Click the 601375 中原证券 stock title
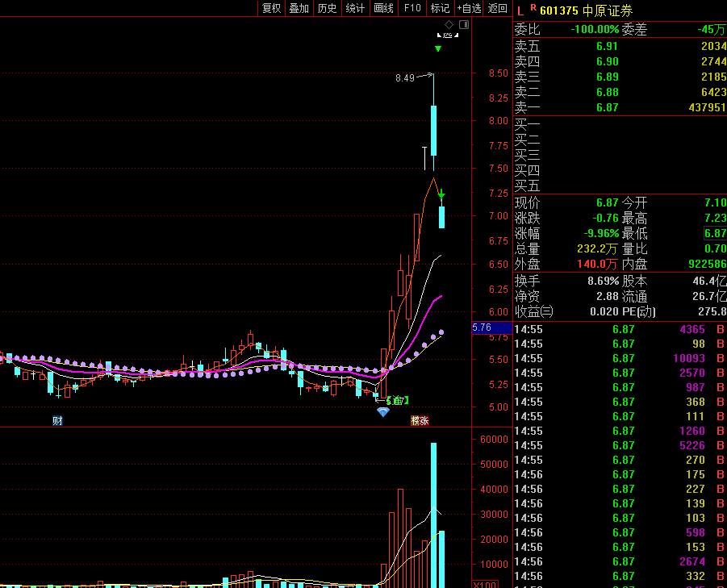Screen dimensions: 727x588 coord(587,10)
